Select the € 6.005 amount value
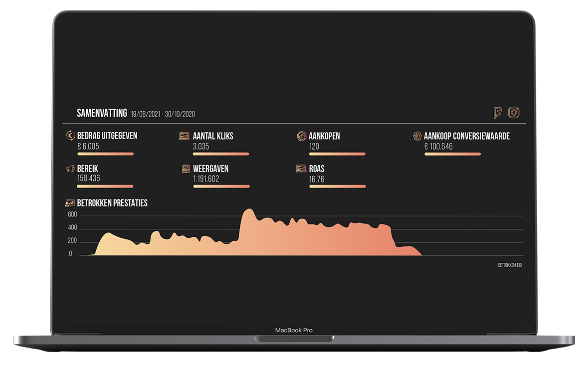Screen dimensions: 588x369 88,147
